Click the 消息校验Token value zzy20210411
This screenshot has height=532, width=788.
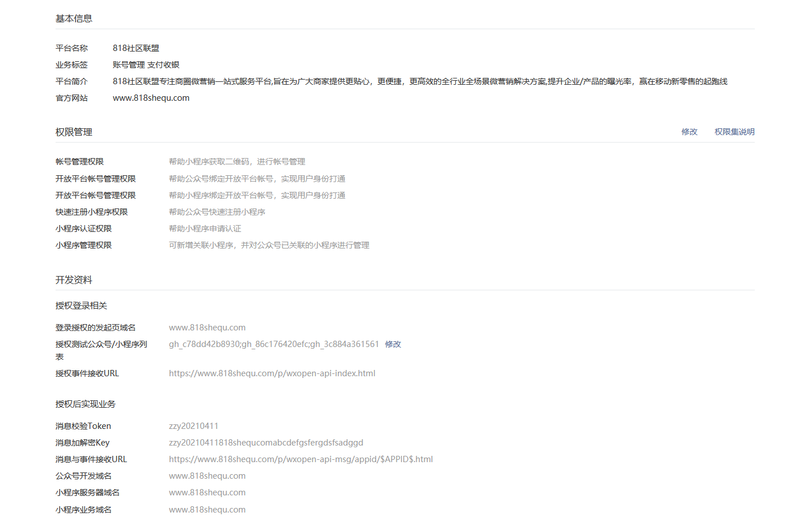tap(194, 426)
